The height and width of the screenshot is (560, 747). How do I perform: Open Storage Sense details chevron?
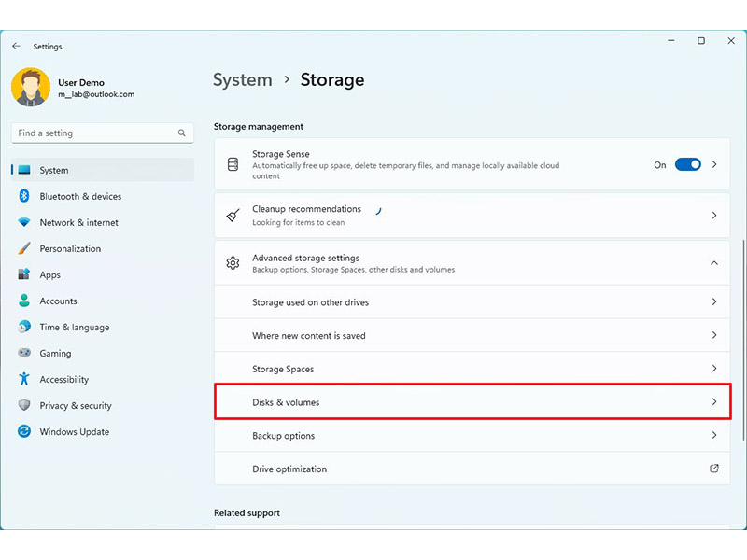[x=714, y=164]
